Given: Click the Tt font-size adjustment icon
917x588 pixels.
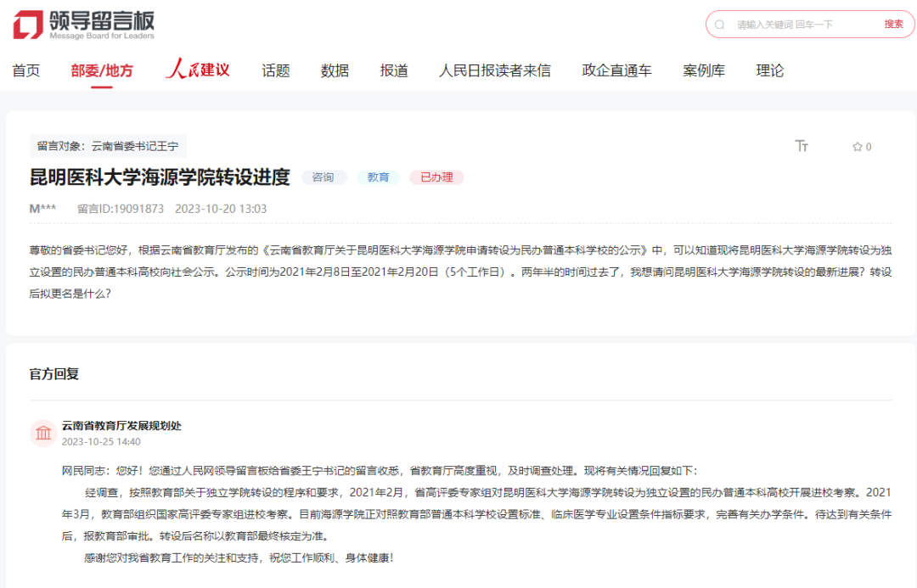Looking at the screenshot, I should pyautogui.click(x=802, y=146).
